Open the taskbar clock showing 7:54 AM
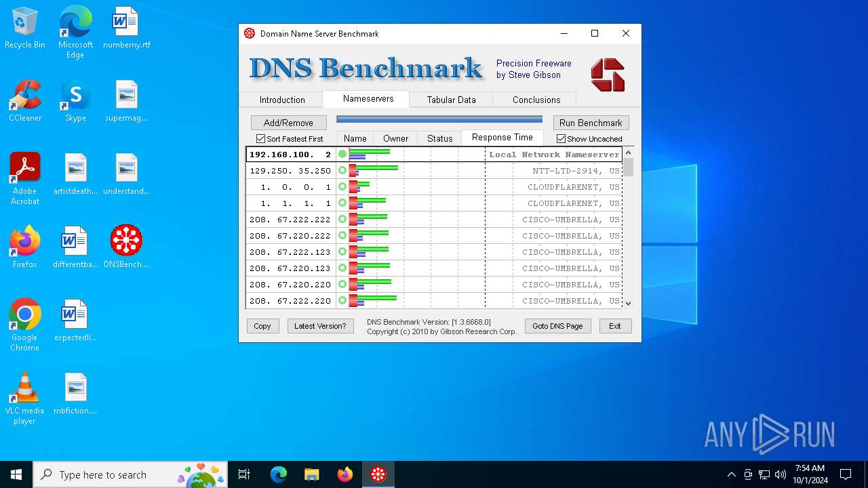Image resolution: width=868 pixels, height=488 pixels. [810, 474]
